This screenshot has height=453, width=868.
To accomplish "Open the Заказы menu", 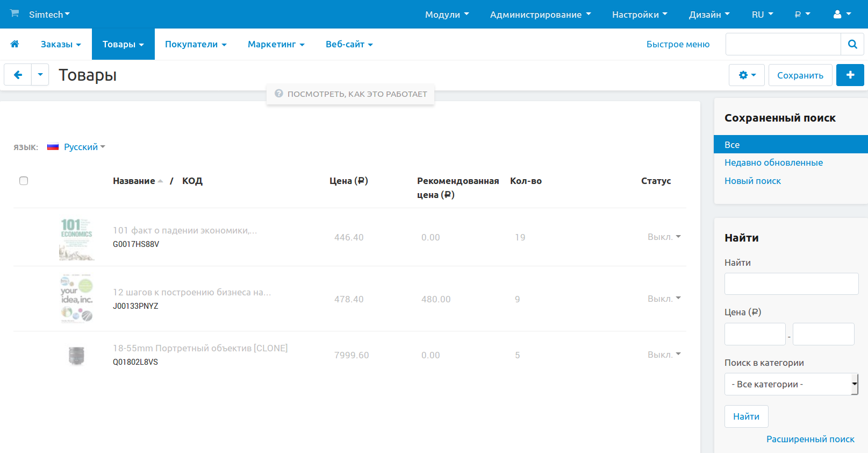I will [x=61, y=44].
